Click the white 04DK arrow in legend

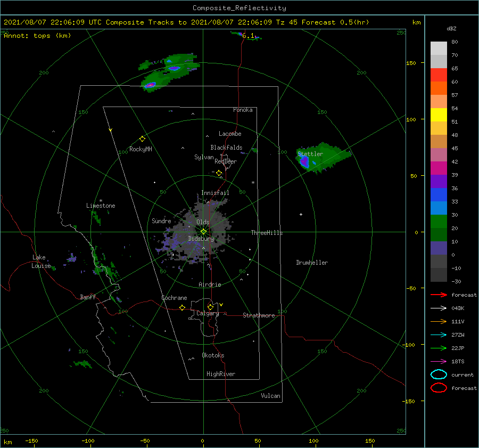click(439, 308)
